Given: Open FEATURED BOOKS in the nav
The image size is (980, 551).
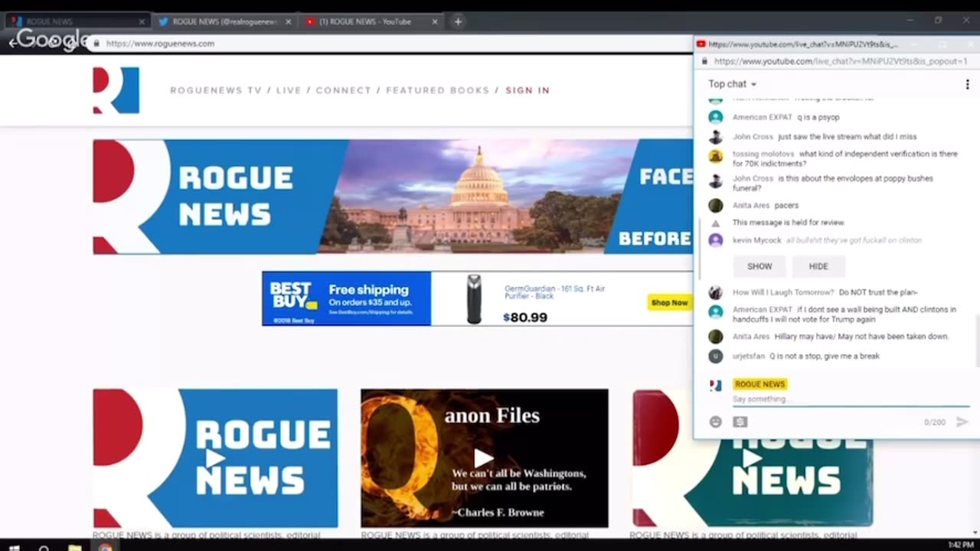Looking at the screenshot, I should tap(437, 90).
